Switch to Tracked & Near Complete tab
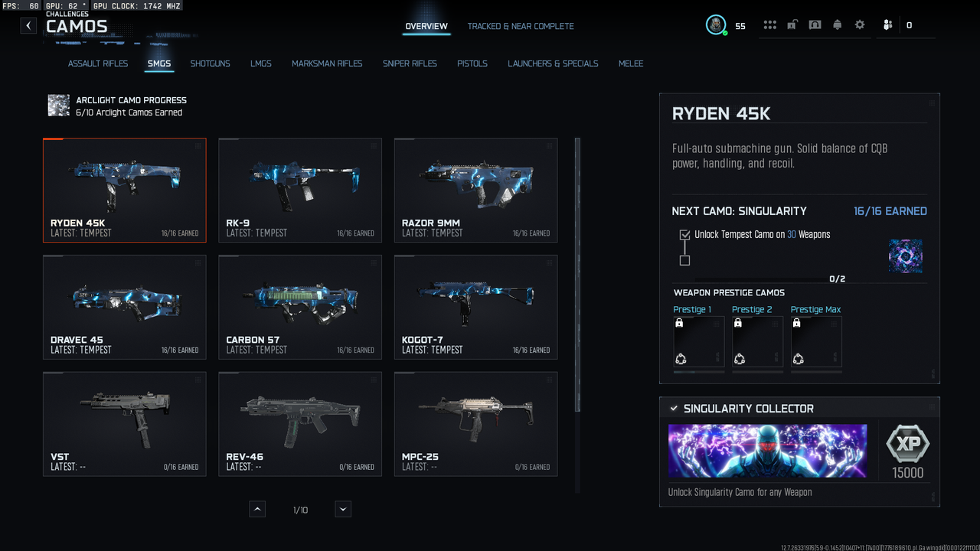Screen dimensions: 980x551 521,26
